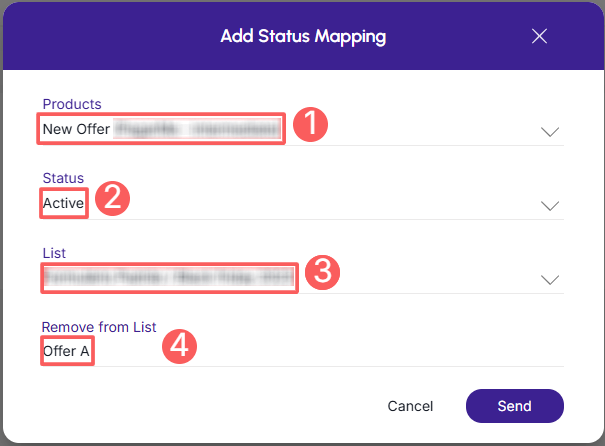Open the Products dropdown chevron

(550, 132)
